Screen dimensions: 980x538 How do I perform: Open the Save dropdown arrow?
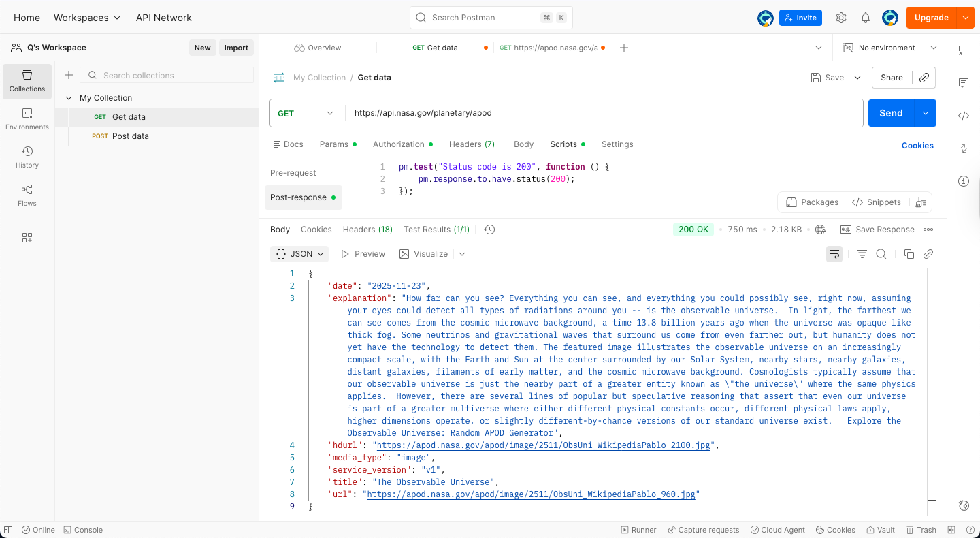[857, 78]
